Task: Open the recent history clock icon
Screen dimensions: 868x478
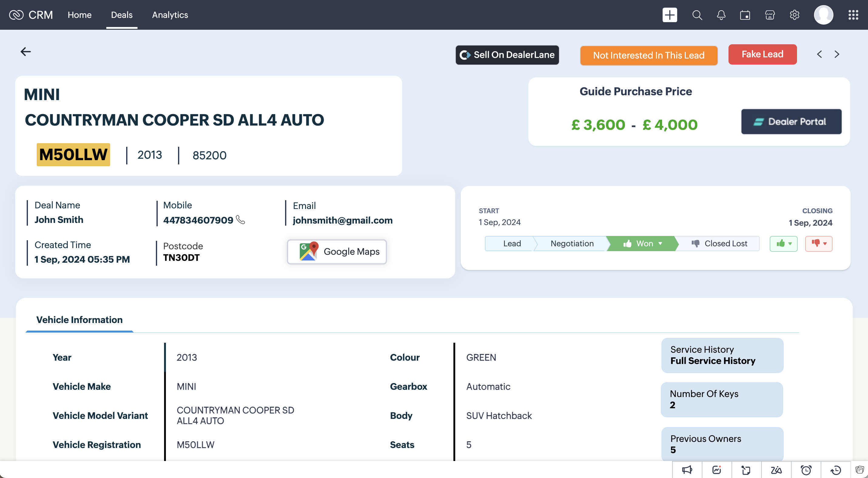Action: click(x=836, y=470)
